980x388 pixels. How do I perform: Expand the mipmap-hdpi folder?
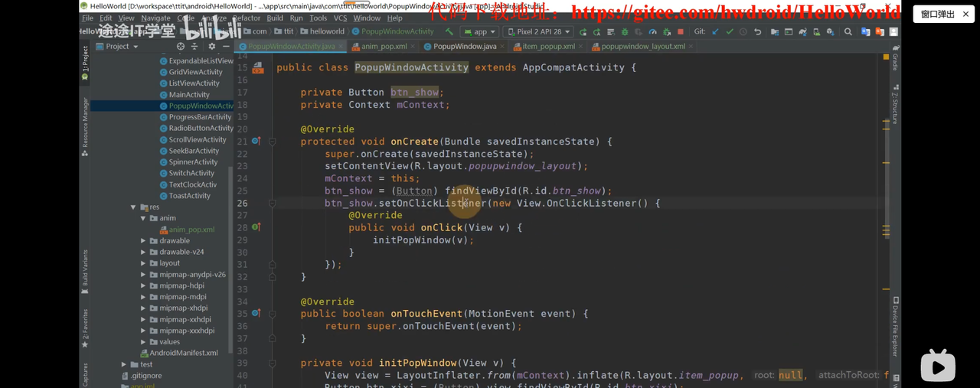pyautogui.click(x=143, y=285)
